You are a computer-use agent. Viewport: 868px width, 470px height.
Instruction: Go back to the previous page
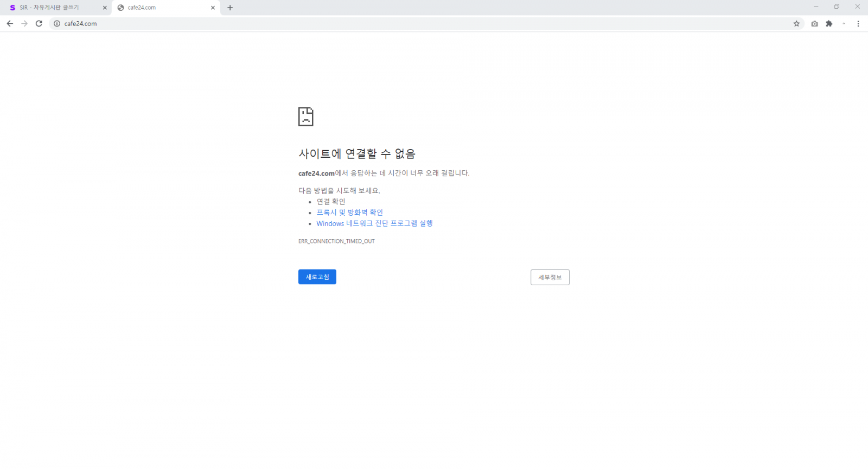point(10,23)
